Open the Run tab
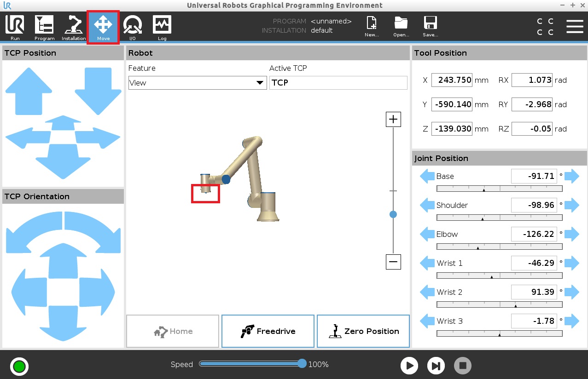 (15, 28)
